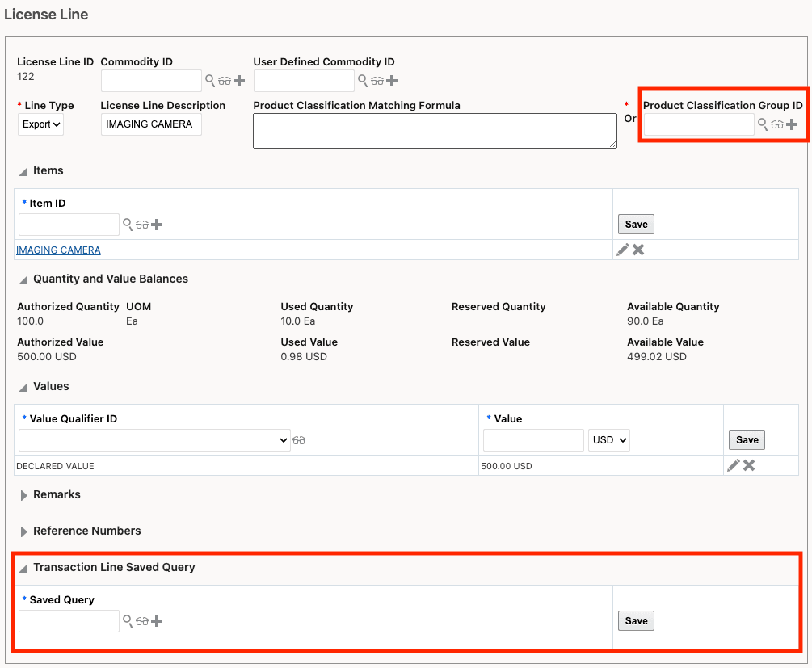Screen dimensions: 812x668
Task: Collapse the Values section
Action: (23, 387)
